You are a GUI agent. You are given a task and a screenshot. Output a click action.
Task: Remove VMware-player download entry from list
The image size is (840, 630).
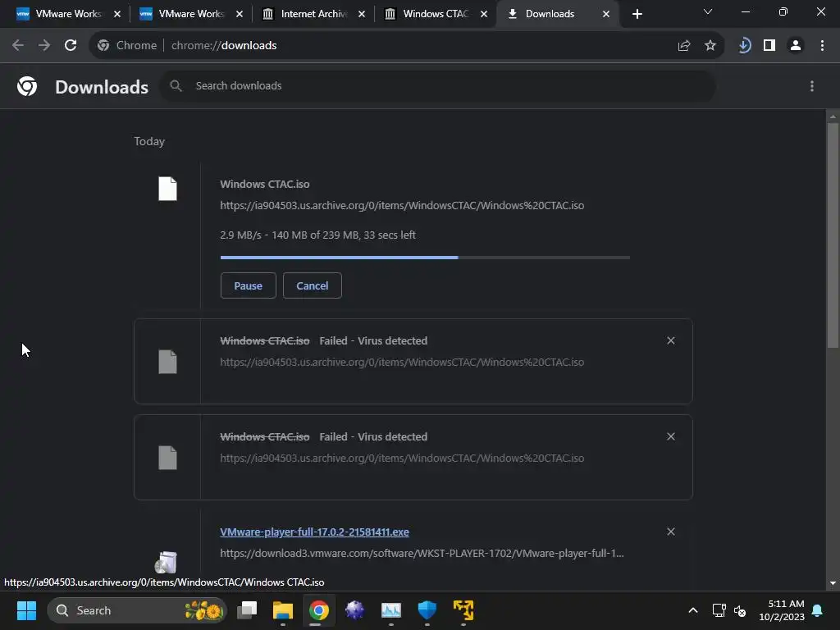click(x=671, y=532)
